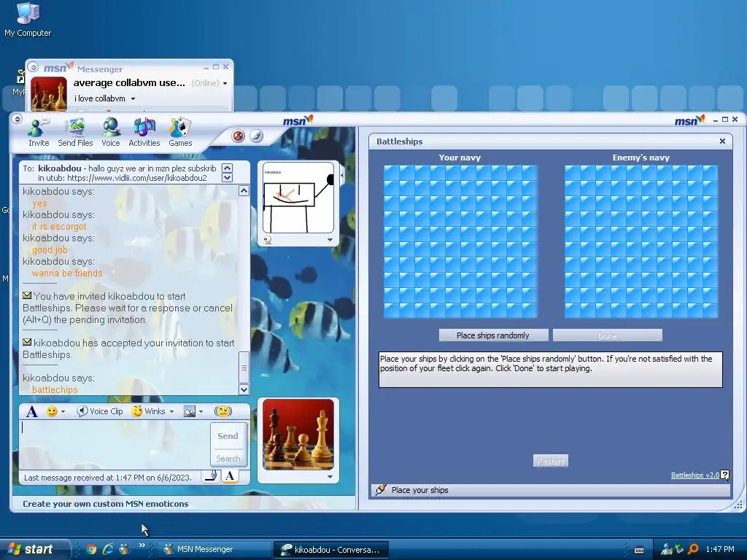Launch Chrome from quick launch
Viewport: 747px width, 560px height.
pos(91,550)
